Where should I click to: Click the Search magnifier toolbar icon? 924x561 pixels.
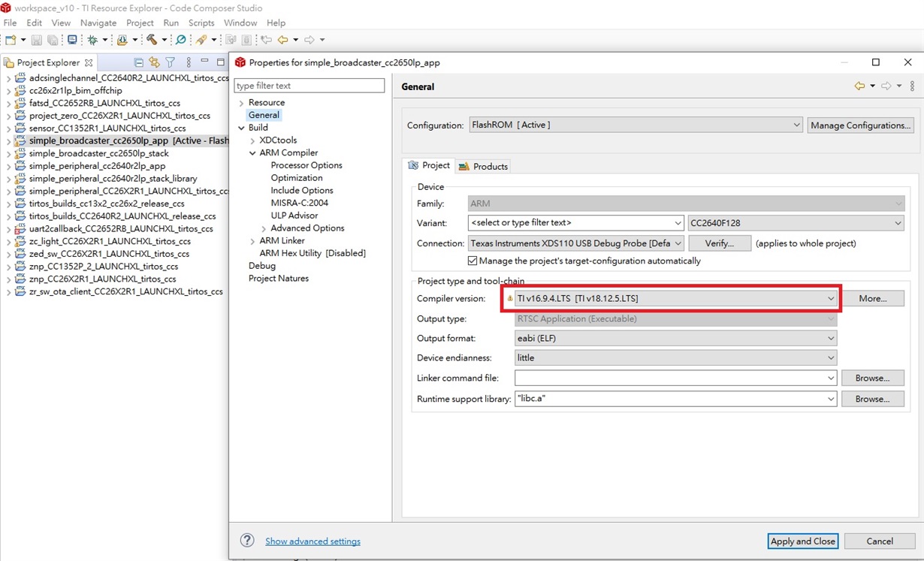tap(180, 40)
